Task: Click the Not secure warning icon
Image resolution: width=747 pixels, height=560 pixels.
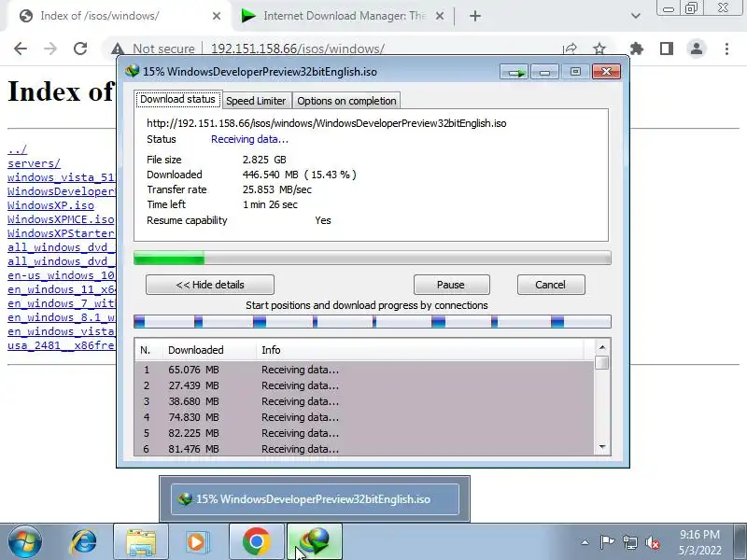Action: (x=118, y=49)
